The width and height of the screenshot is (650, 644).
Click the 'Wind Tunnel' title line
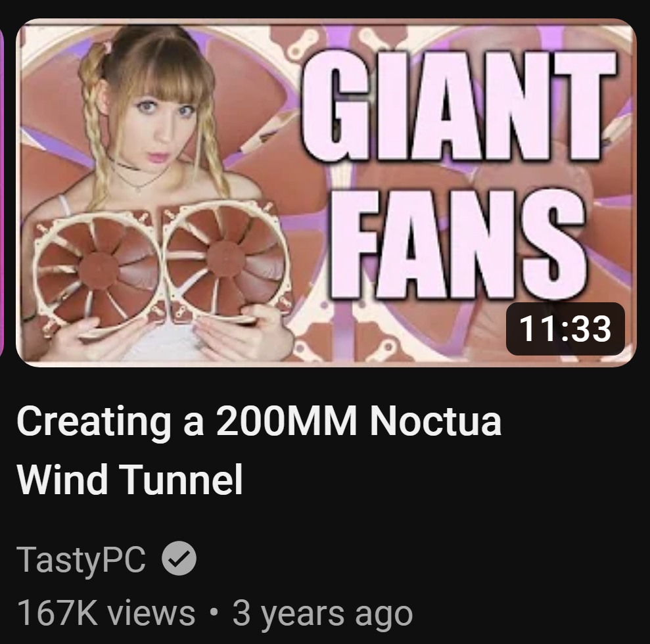pyautogui.click(x=129, y=480)
